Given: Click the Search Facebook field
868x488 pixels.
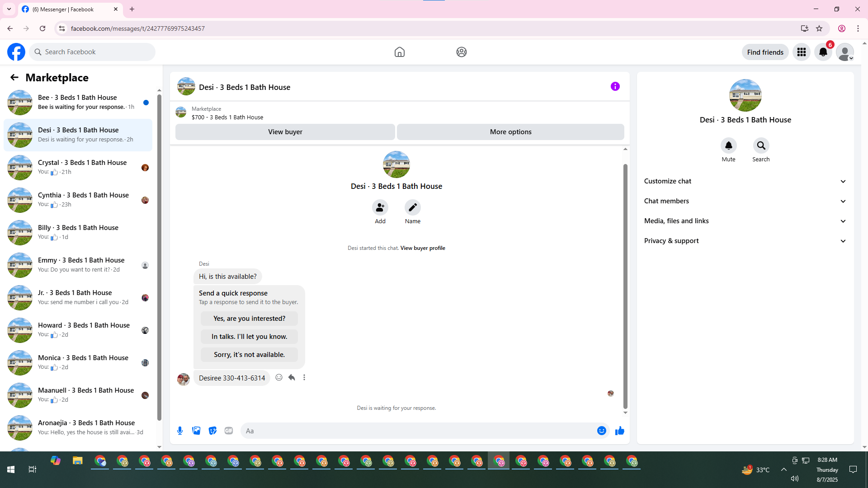Looking at the screenshot, I should point(92,52).
